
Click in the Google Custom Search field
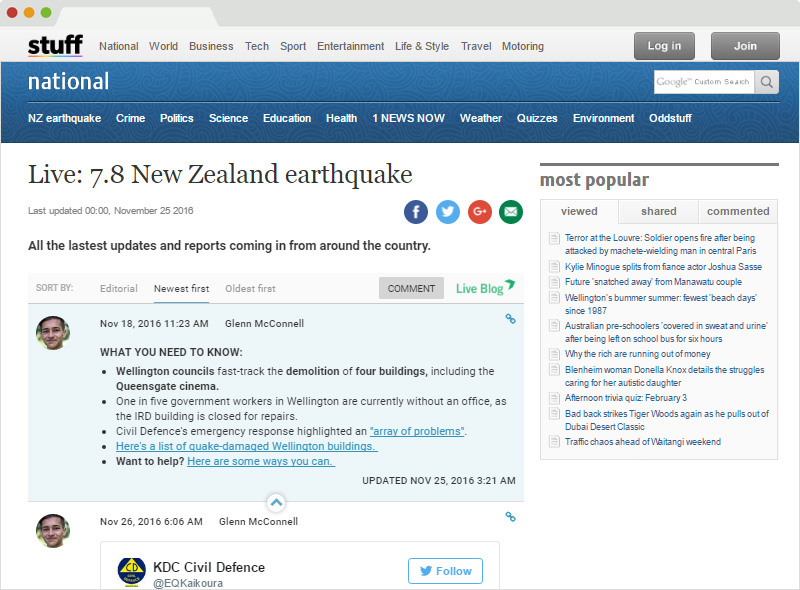tap(704, 82)
